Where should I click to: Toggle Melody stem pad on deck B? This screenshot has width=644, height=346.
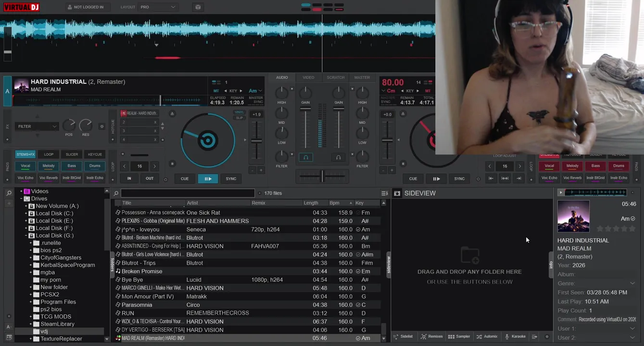tap(572, 166)
